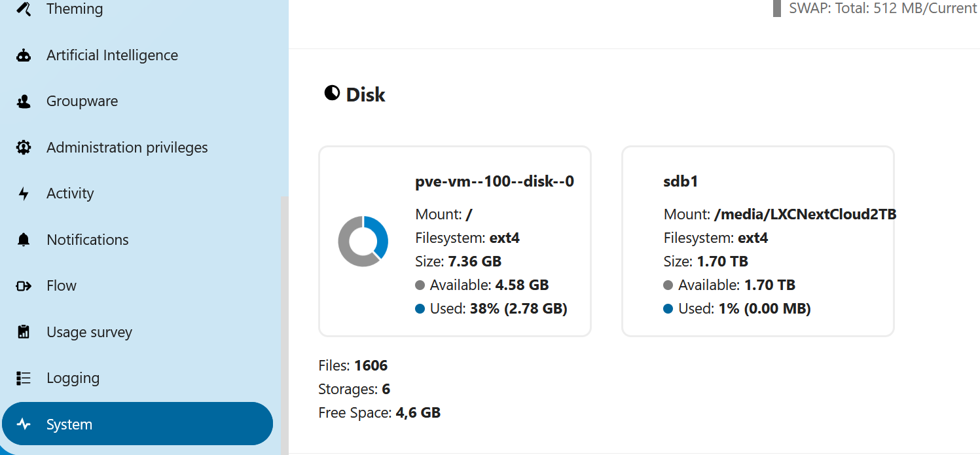Click the root disk usage donut chart
This screenshot has width=980, height=455.
[x=363, y=241]
